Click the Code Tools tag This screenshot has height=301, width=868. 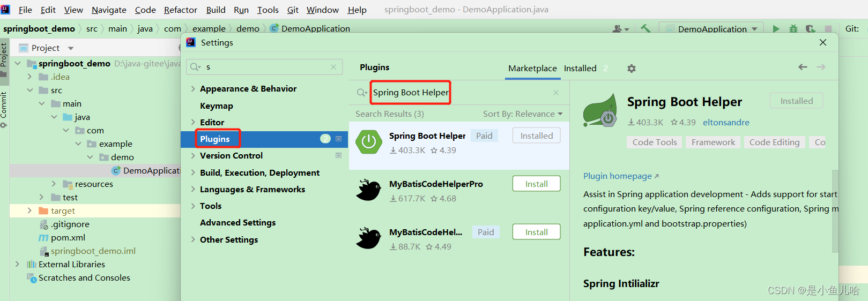(655, 142)
